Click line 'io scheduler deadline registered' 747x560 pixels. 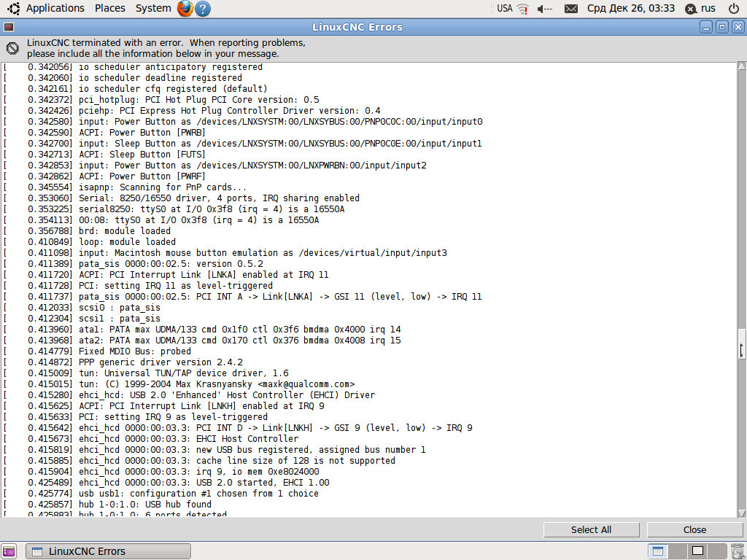[160, 77]
